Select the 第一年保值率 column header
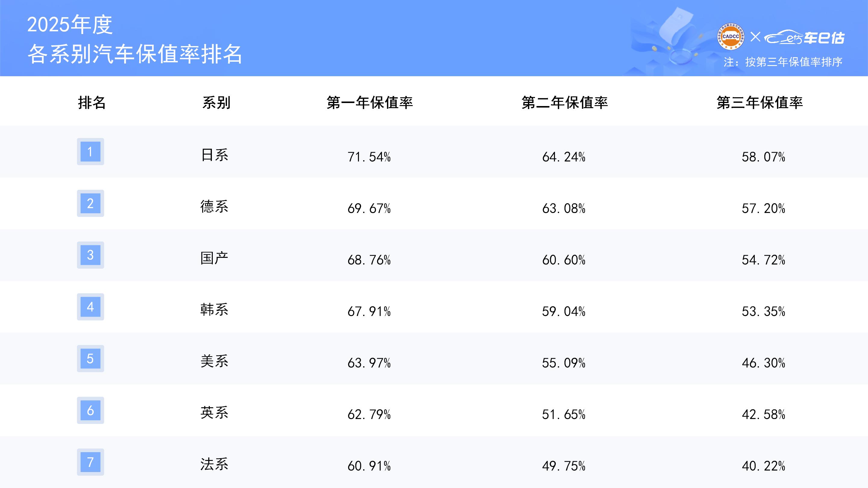868x488 pixels. tap(370, 102)
